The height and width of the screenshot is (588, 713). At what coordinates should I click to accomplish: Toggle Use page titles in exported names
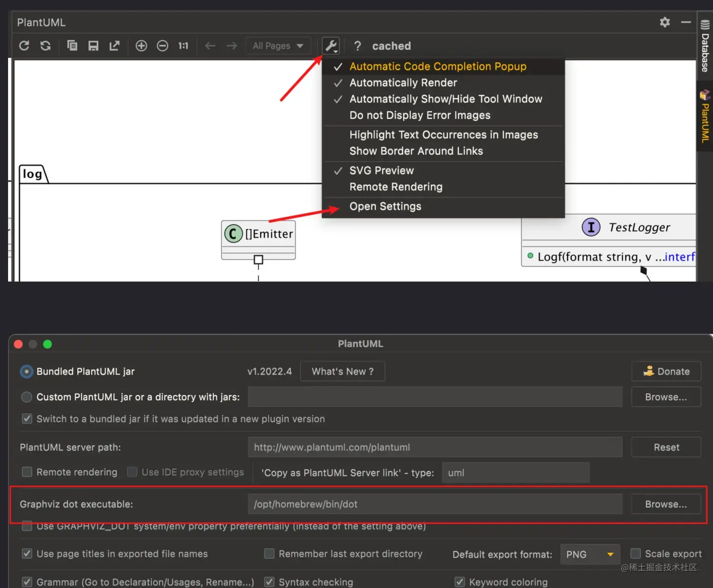pyautogui.click(x=27, y=554)
